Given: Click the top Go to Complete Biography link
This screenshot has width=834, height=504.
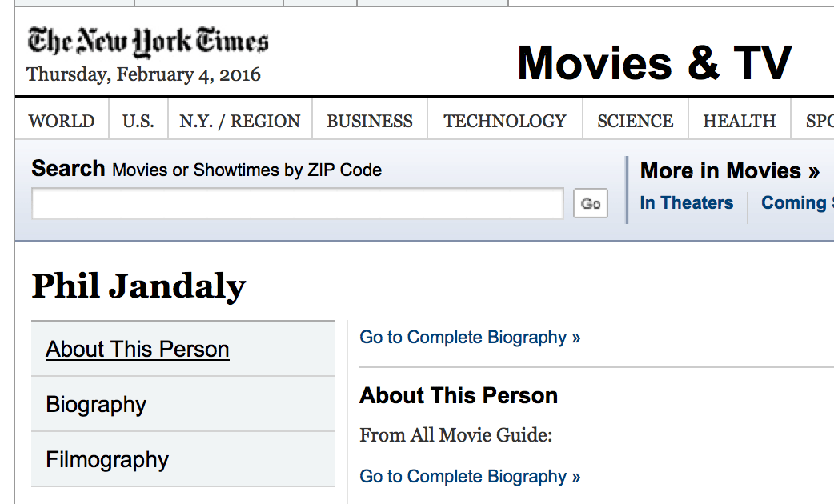Looking at the screenshot, I should [470, 337].
